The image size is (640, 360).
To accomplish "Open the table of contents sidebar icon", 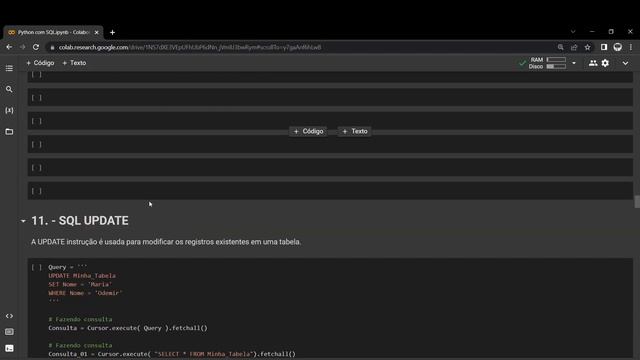I will coord(9,68).
